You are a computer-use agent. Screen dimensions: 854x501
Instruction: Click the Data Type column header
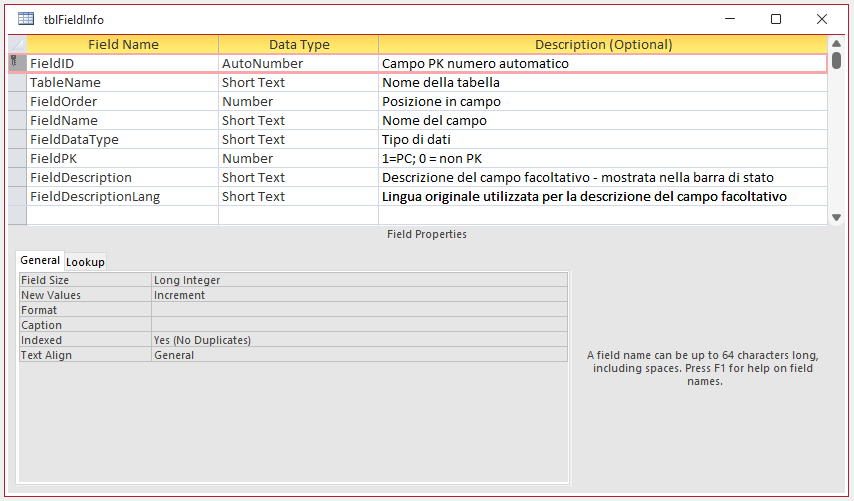pyautogui.click(x=299, y=44)
